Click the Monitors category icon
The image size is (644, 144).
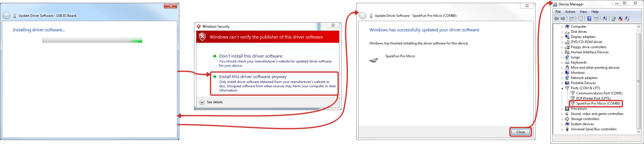point(567,73)
